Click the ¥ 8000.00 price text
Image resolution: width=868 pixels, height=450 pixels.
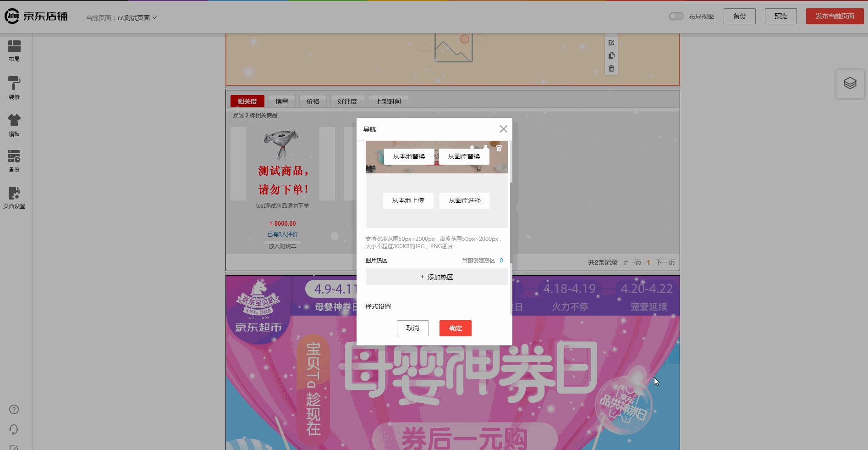pyautogui.click(x=283, y=224)
